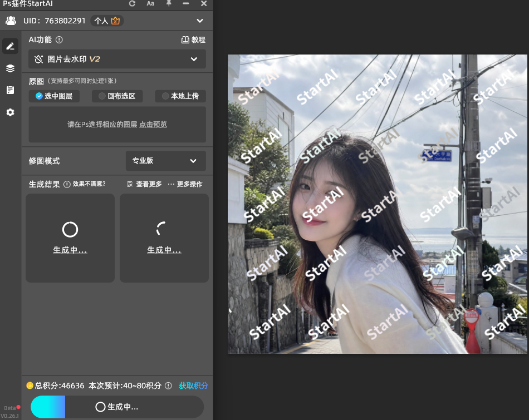Open the 更多操作 menu
This screenshot has width=529, height=420.
click(185, 184)
